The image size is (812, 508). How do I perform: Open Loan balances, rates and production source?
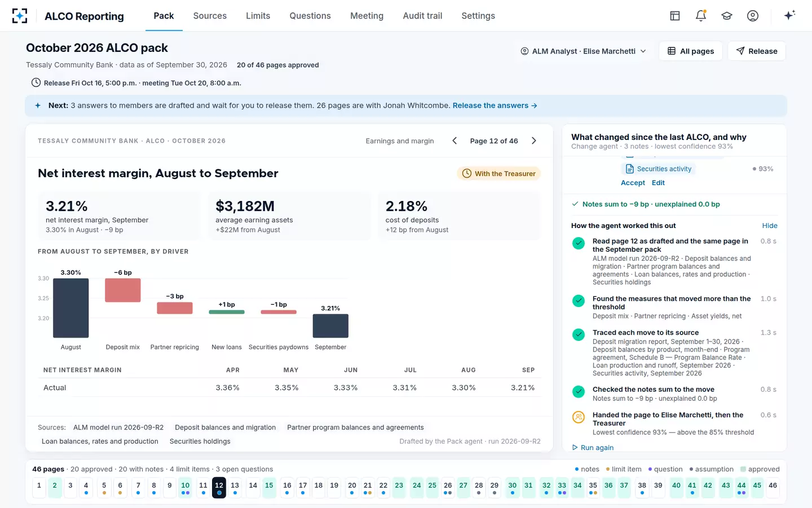(x=100, y=441)
